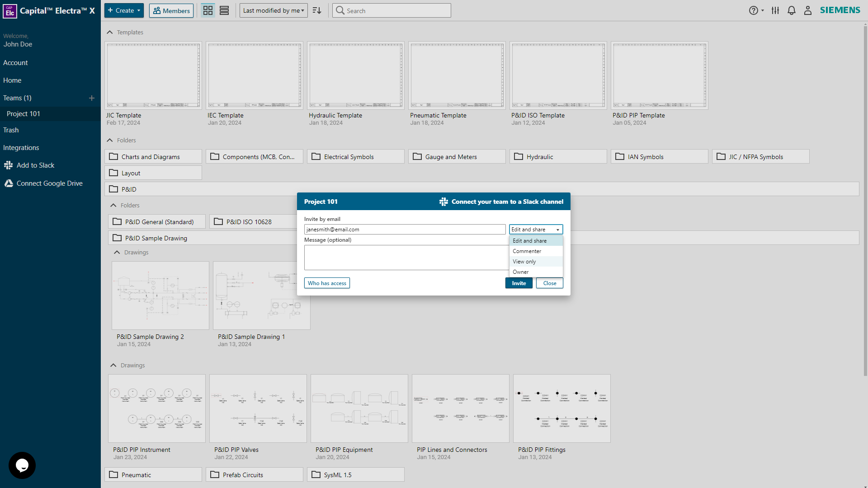The image size is (868, 488).
Task: Open the notifications bell
Action: pos(792,10)
